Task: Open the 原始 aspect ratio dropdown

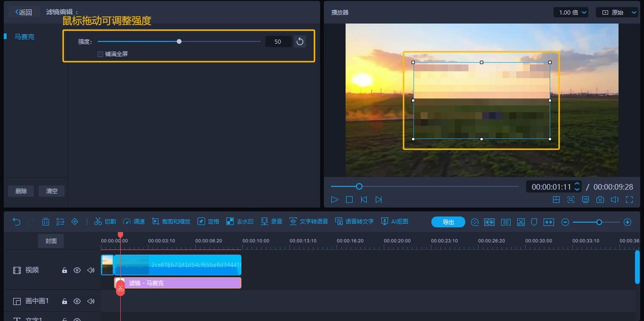Action: point(616,13)
